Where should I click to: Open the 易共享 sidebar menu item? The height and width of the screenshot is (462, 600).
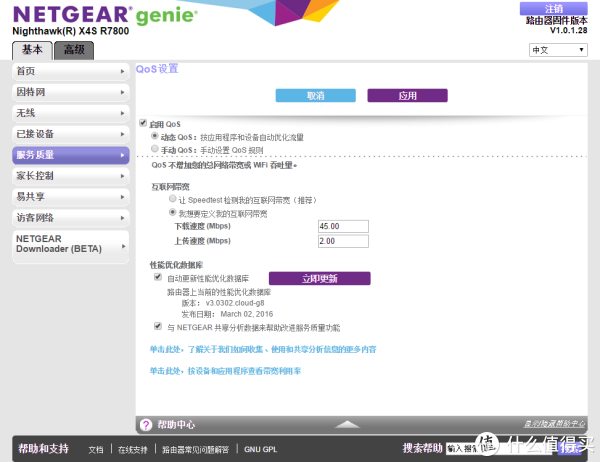tap(71, 197)
